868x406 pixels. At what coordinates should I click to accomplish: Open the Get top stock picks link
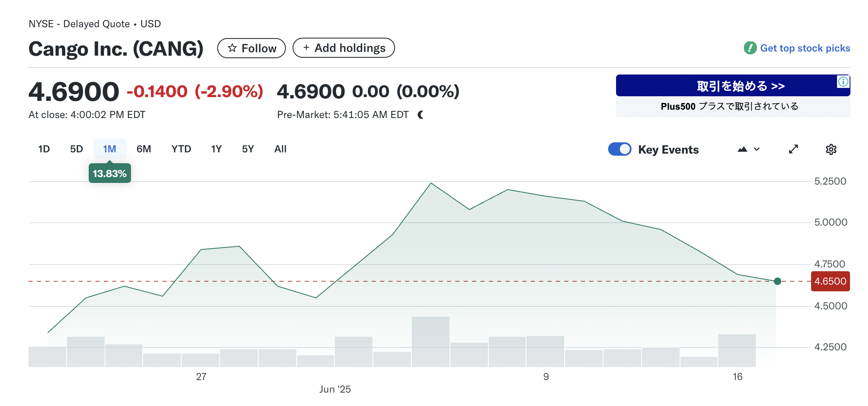coord(805,48)
